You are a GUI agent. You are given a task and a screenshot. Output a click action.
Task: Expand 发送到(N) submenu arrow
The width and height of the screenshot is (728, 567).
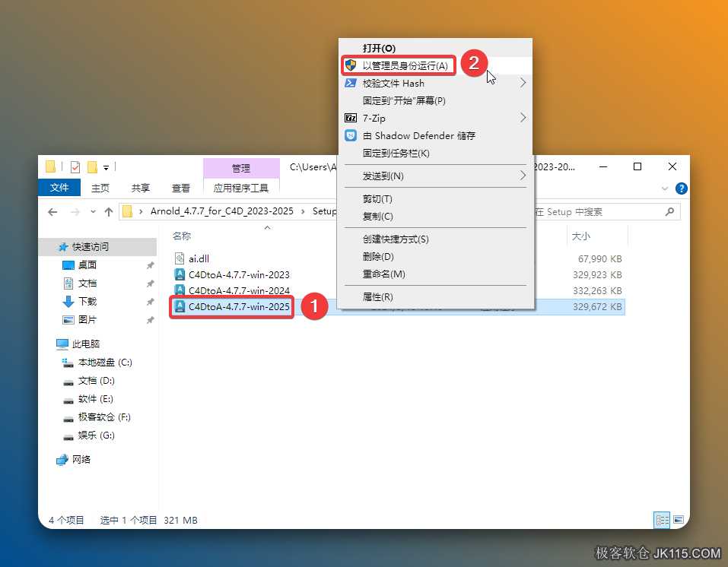click(x=523, y=176)
